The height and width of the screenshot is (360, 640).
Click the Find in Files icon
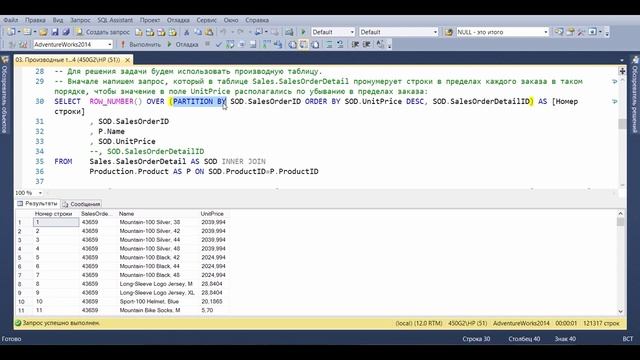pos(449,32)
